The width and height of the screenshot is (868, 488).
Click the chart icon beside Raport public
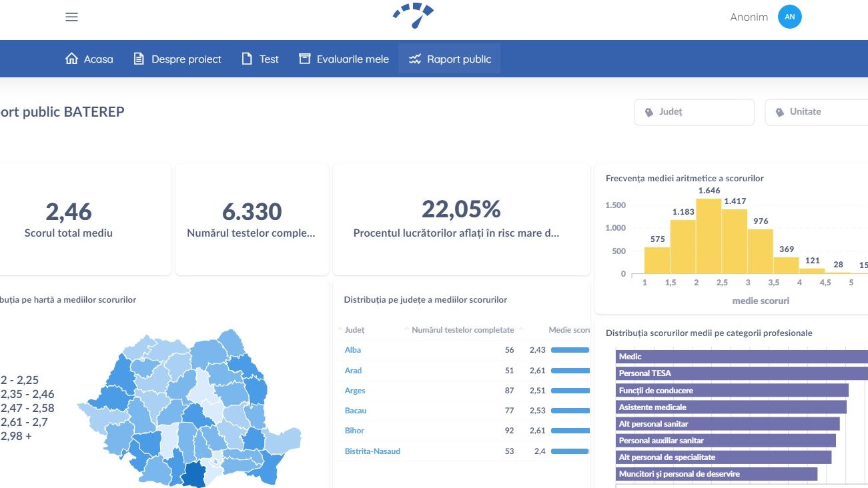point(415,59)
